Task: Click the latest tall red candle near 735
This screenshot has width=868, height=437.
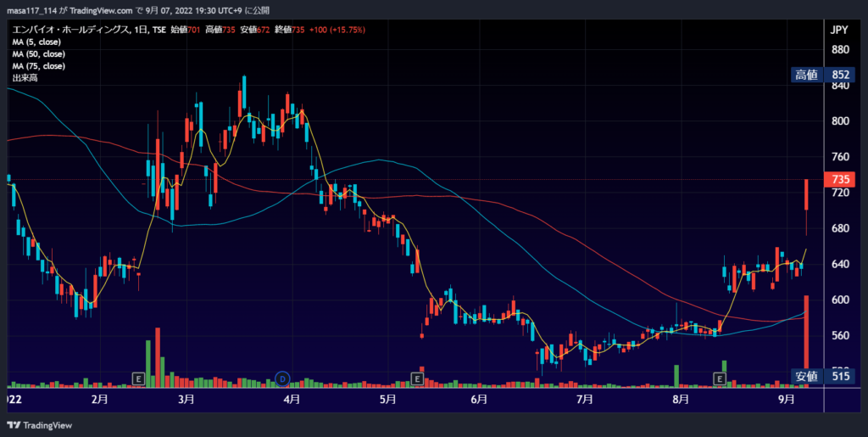Action: point(807,195)
